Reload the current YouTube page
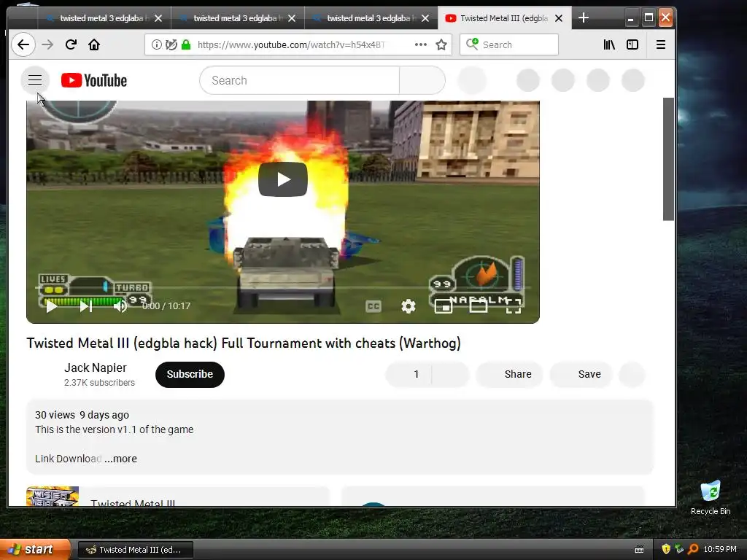This screenshot has width=747, height=560. [71, 44]
